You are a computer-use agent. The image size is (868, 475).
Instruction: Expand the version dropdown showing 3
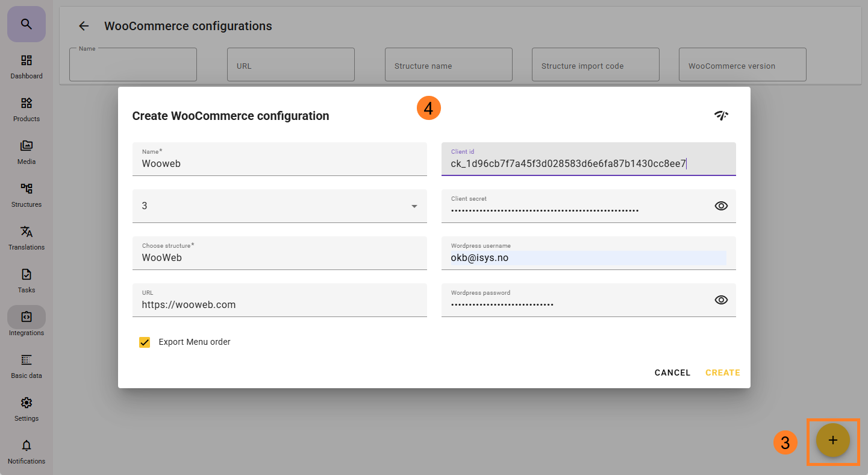click(x=279, y=206)
